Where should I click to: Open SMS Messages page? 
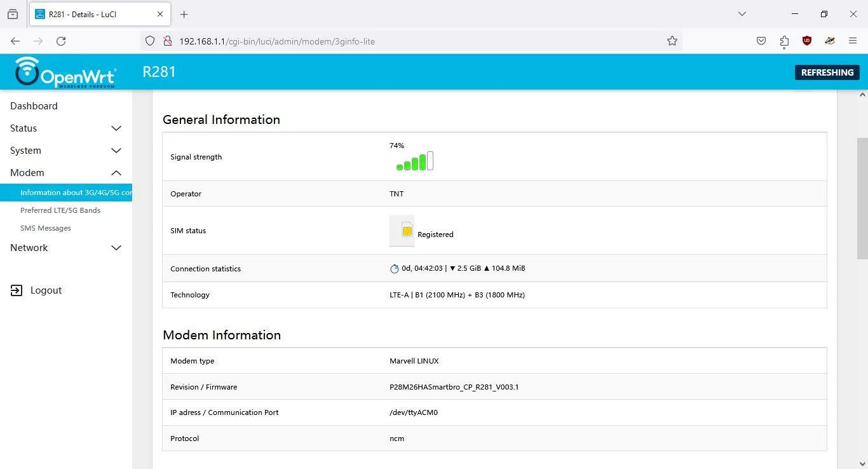pyautogui.click(x=46, y=228)
